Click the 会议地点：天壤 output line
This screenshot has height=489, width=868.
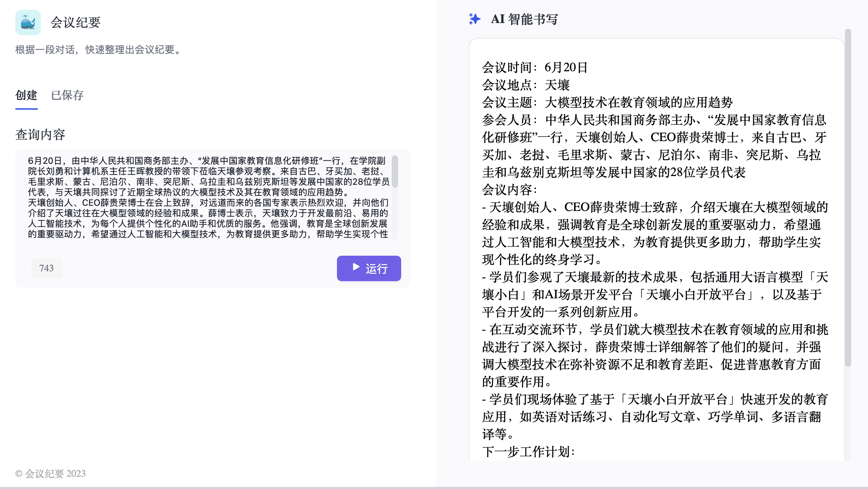tap(525, 85)
